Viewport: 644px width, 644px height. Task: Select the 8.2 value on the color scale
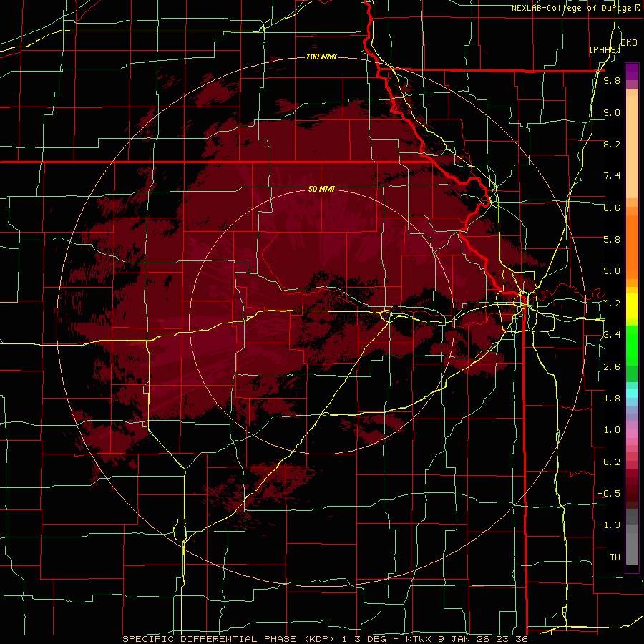point(612,144)
